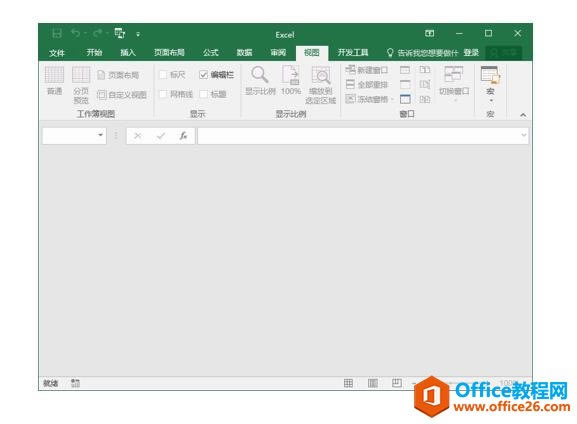Open Ribbon Display Options icon in title bar
Image resolution: width=577 pixels, height=424 pixels.
429,33
